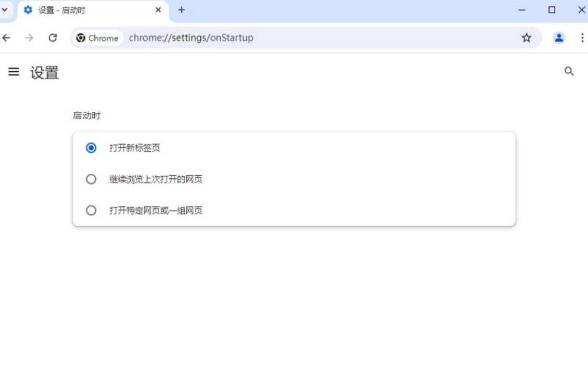Maximize the Chrome window
This screenshot has width=588, height=388.
point(551,10)
